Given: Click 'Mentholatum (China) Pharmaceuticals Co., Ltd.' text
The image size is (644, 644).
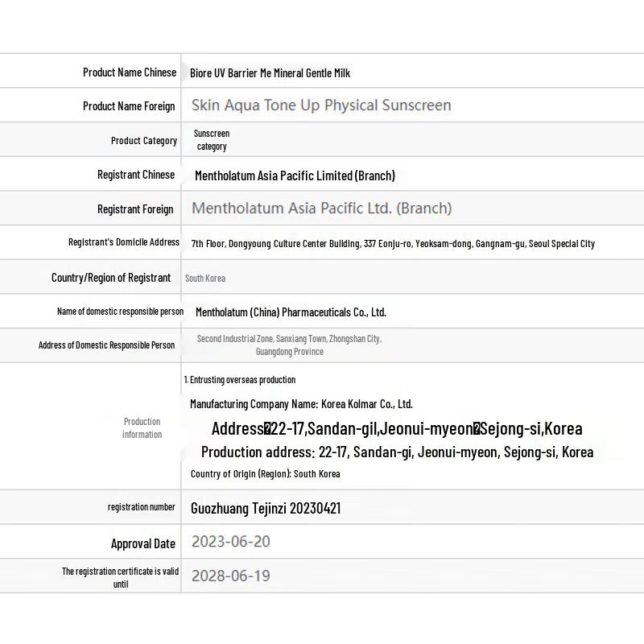Looking at the screenshot, I should pos(291,312).
